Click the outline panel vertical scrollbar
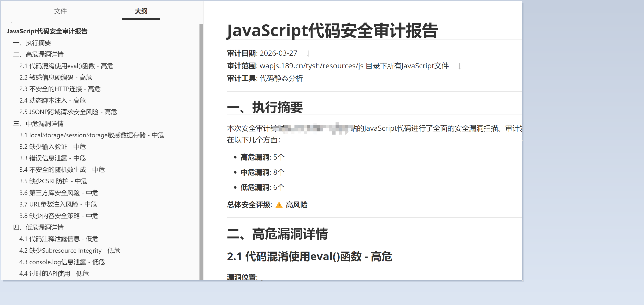 (x=201, y=150)
